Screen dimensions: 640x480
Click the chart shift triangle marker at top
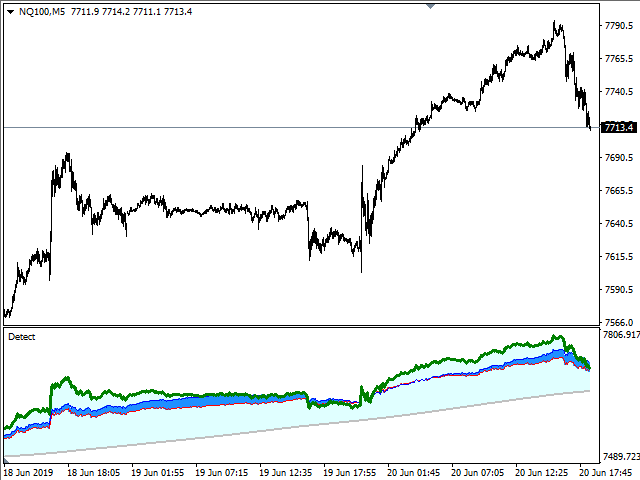430,6
